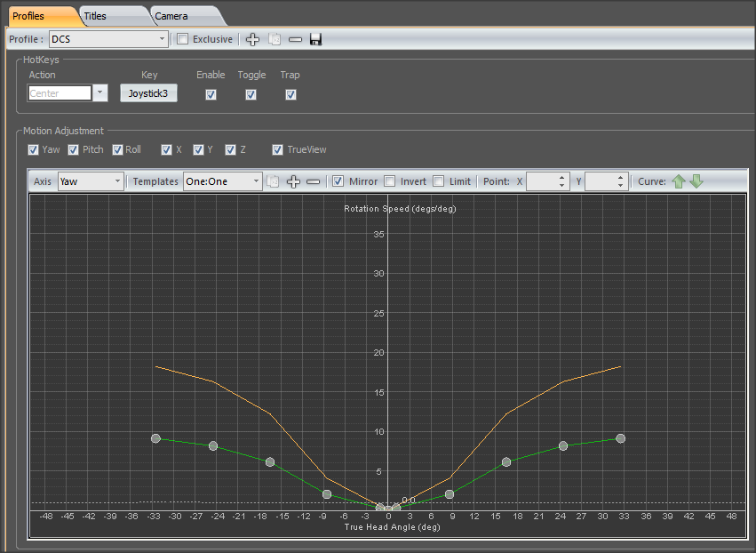The image size is (756, 553).
Task: Click the delete profile minus icon
Action: [x=295, y=39]
